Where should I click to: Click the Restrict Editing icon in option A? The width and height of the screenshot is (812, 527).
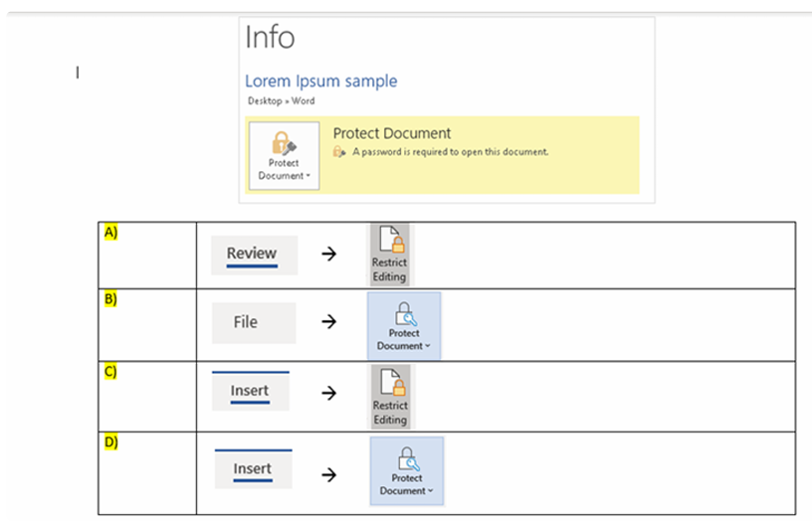point(389,255)
